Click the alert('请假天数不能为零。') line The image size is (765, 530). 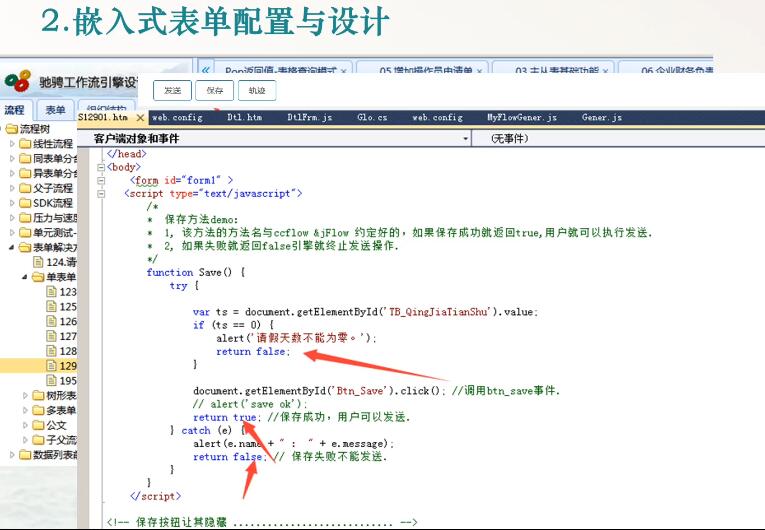[296, 338]
